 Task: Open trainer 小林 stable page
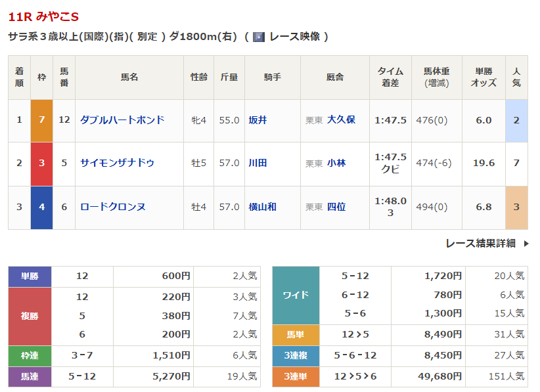pyautogui.click(x=336, y=163)
